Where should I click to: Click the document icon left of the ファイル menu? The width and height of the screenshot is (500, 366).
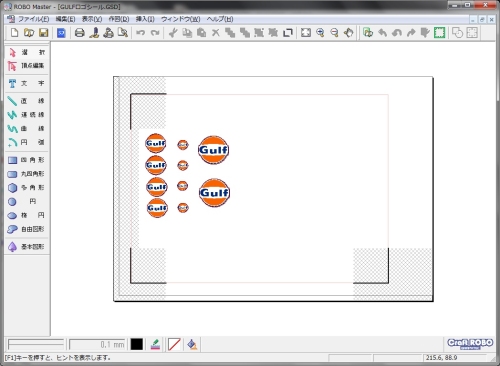11,19
